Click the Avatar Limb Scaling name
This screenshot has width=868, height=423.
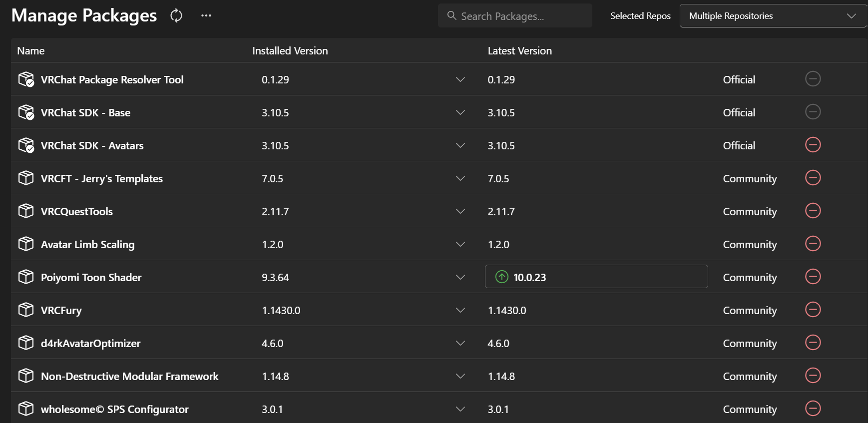88,245
